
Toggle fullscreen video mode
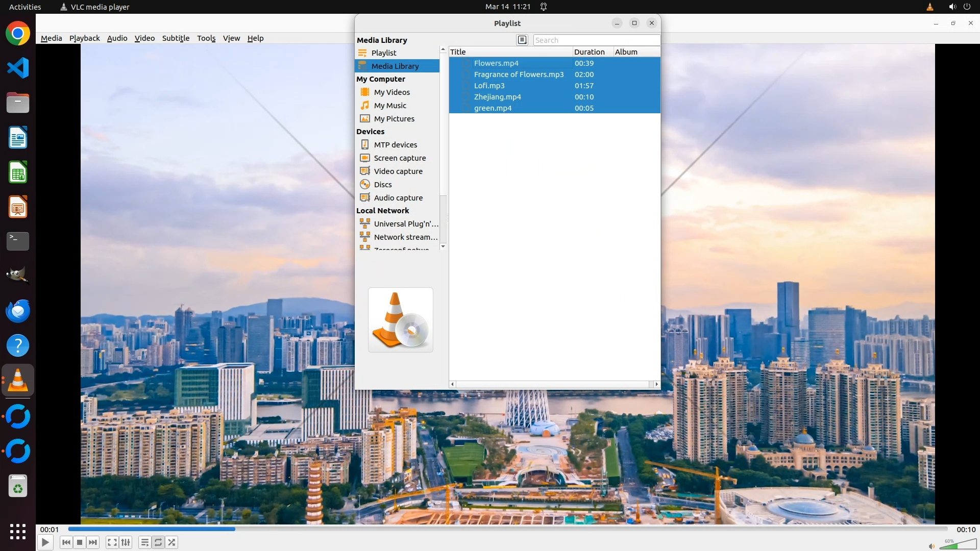click(x=112, y=542)
